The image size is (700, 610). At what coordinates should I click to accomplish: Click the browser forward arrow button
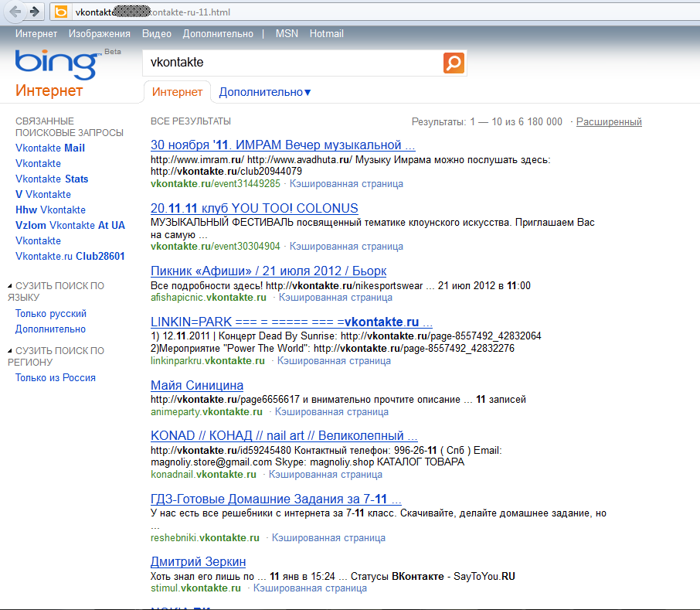34,12
